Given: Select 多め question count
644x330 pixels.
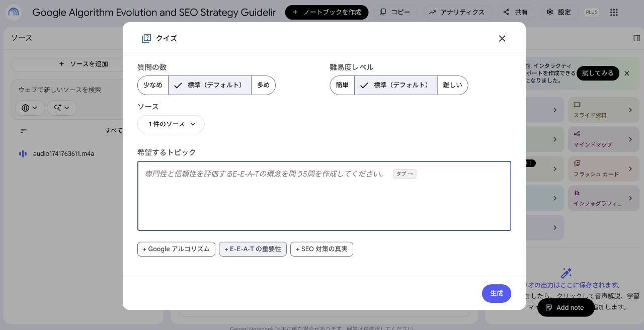Looking at the screenshot, I should tap(263, 85).
